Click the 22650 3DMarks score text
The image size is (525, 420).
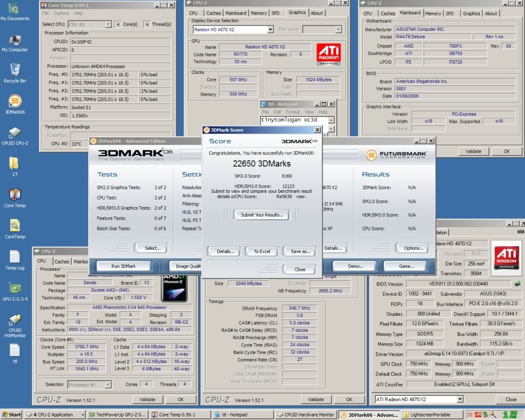point(261,164)
